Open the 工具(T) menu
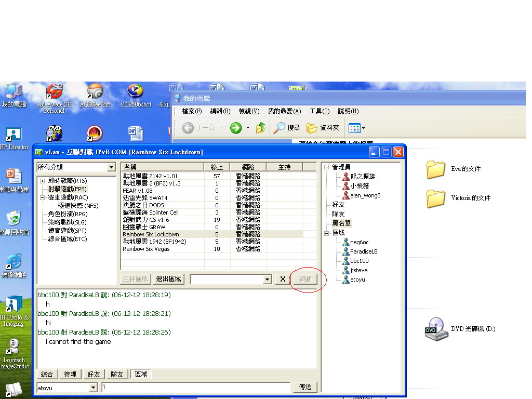Screen dimensions: 532x399 point(320,111)
